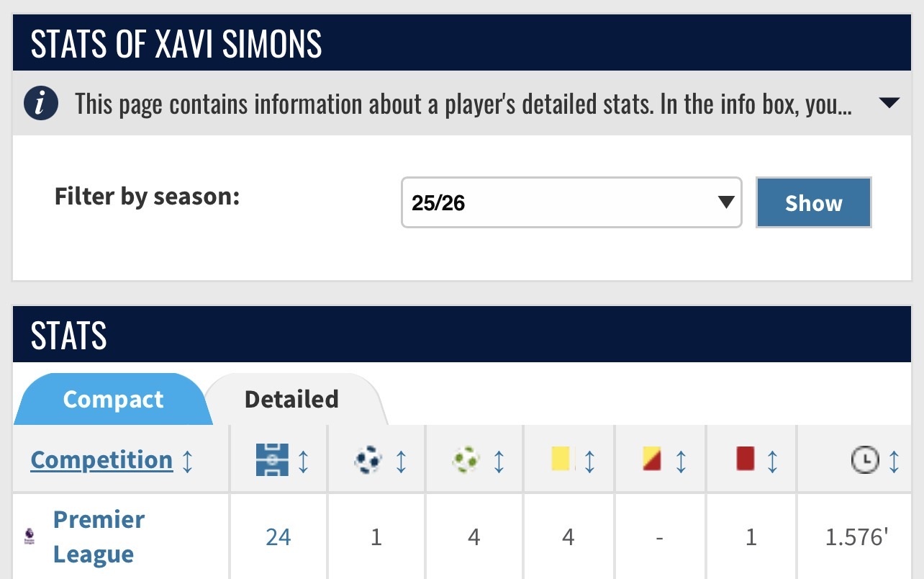Click the assists green ball icon
This screenshot has height=579, width=924.
click(x=466, y=459)
